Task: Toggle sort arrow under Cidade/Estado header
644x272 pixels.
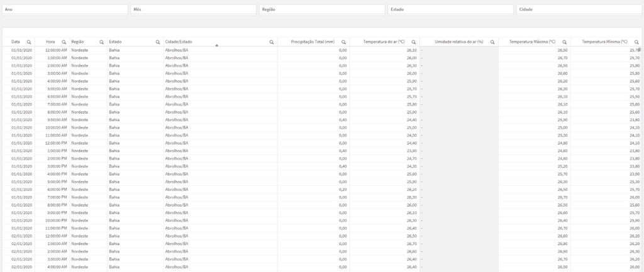Action: [216, 46]
